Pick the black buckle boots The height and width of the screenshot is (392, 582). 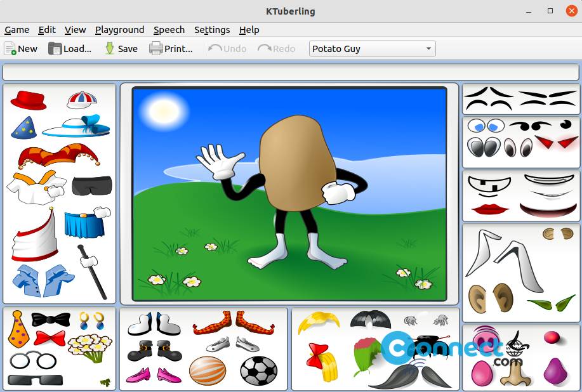(x=154, y=351)
